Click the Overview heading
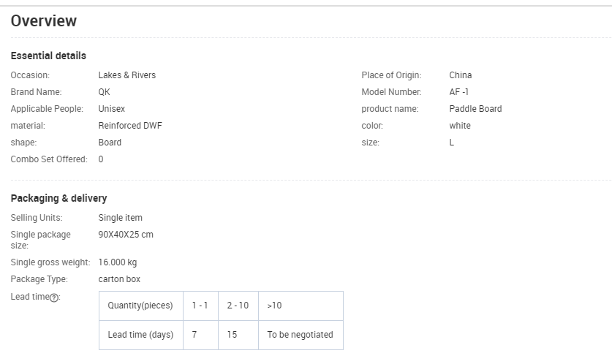This screenshot has height=364, width=612. (x=44, y=21)
